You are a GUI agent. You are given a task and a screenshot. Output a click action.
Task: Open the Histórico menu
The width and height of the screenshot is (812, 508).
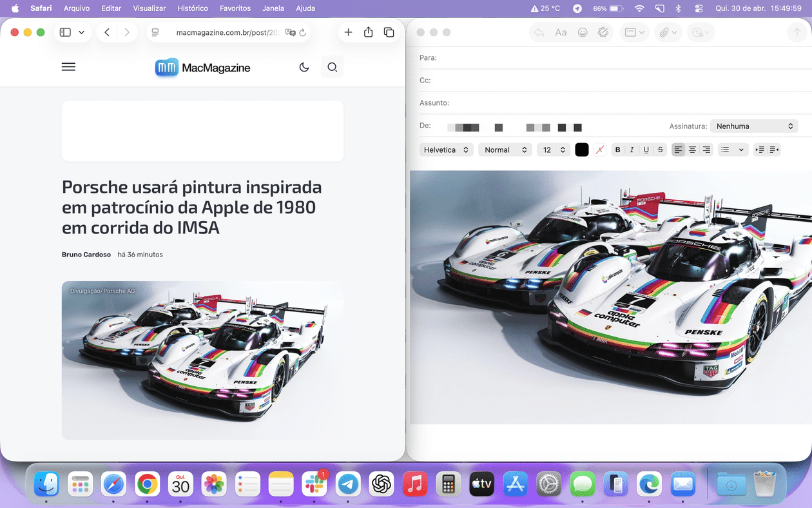click(193, 8)
